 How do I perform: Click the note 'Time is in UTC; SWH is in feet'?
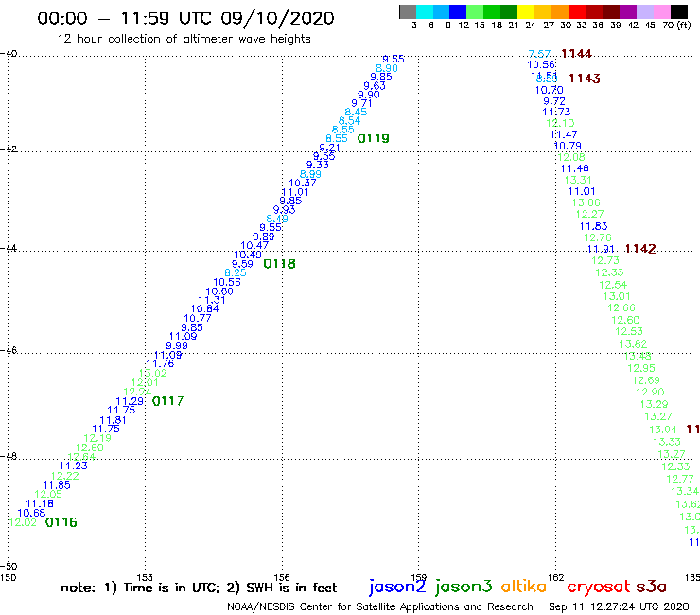(x=199, y=588)
